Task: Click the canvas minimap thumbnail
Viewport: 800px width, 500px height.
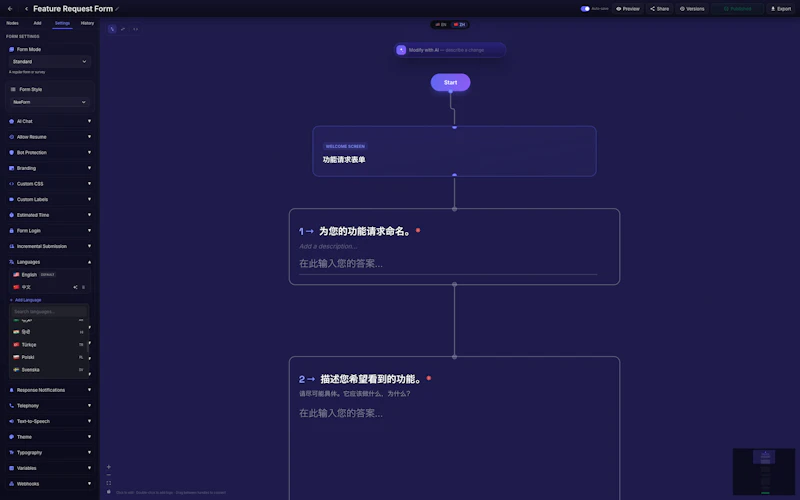Action: pyautogui.click(x=764, y=472)
